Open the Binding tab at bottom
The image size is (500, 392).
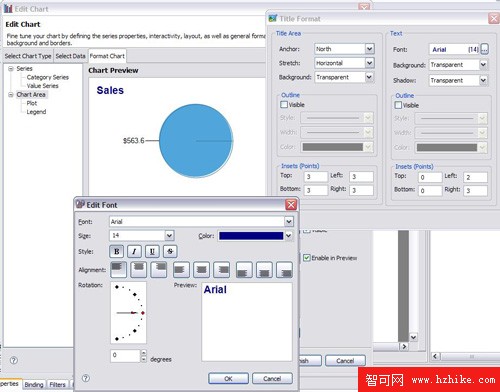(x=34, y=385)
